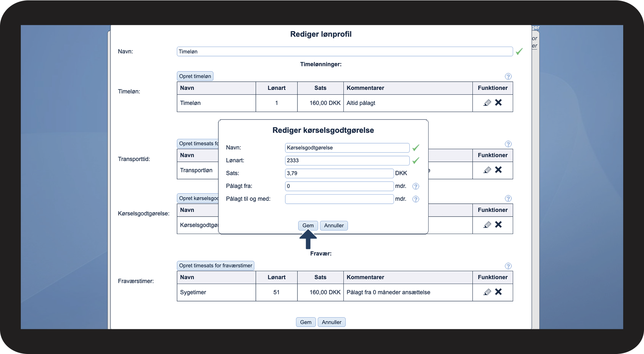The width and height of the screenshot is (644, 354).
Task: Edit the Kørselsgodtgørelse row with pencil icon
Action: [487, 225]
